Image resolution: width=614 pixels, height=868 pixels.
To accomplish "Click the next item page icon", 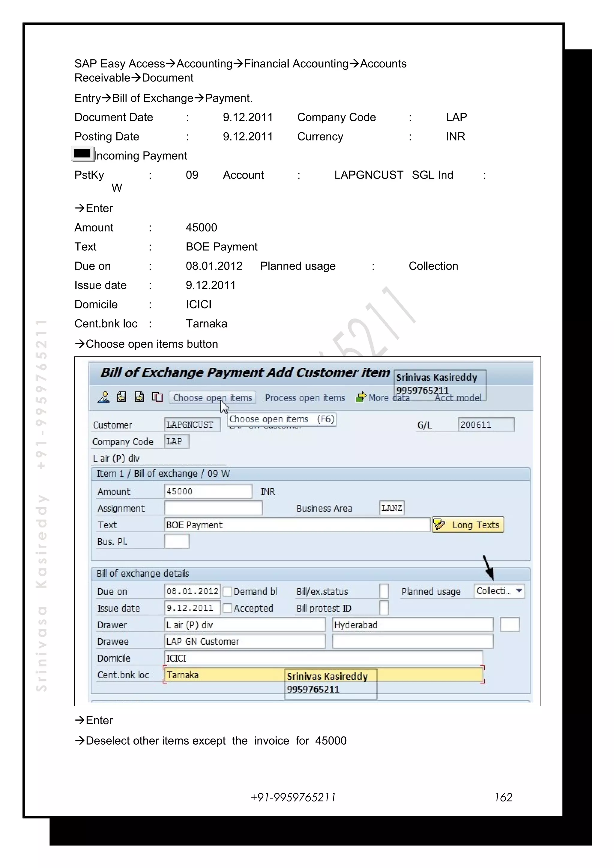I will pyautogui.click(x=139, y=397).
